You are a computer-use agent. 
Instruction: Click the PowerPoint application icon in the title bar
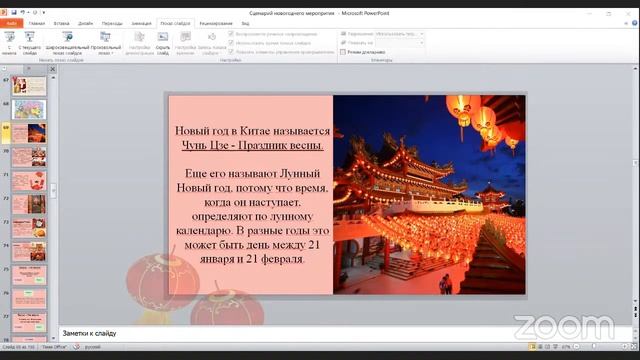click(4, 13)
